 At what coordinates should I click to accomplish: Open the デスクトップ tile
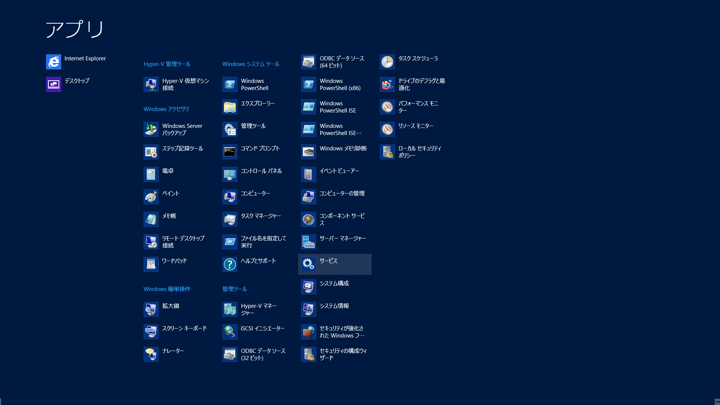point(81,84)
